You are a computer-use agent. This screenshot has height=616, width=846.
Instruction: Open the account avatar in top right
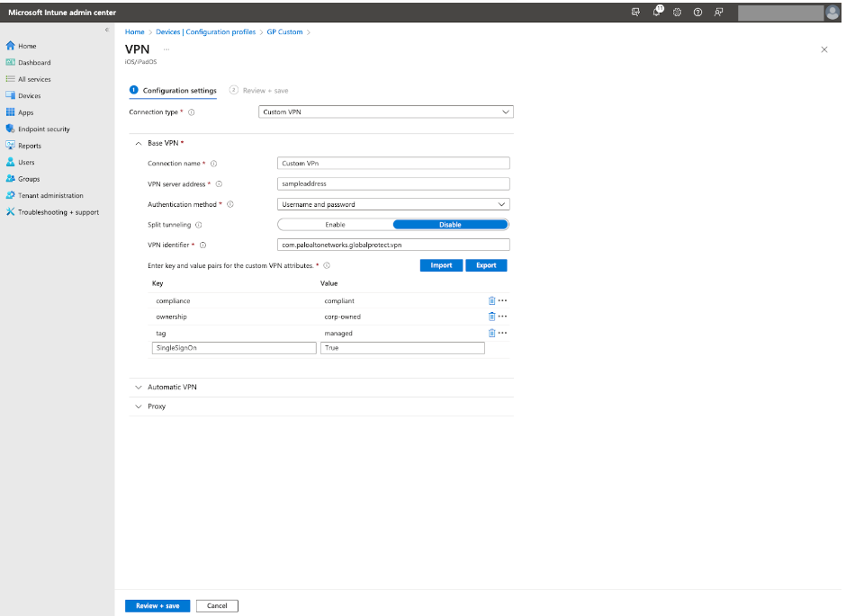click(833, 12)
